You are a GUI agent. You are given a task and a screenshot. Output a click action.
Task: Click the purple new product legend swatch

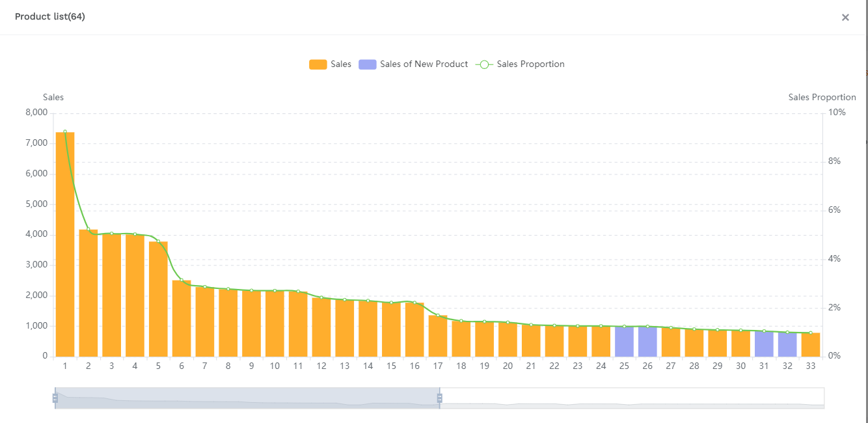coord(368,64)
